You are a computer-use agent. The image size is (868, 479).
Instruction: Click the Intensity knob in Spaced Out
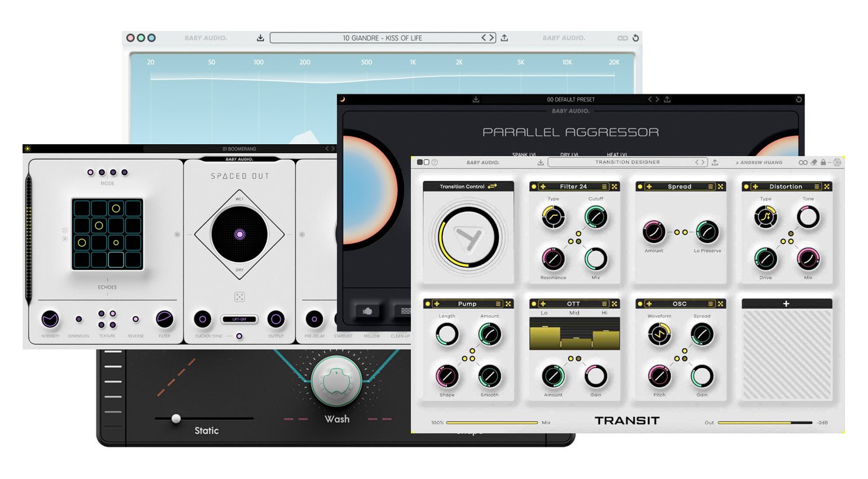[x=50, y=320]
